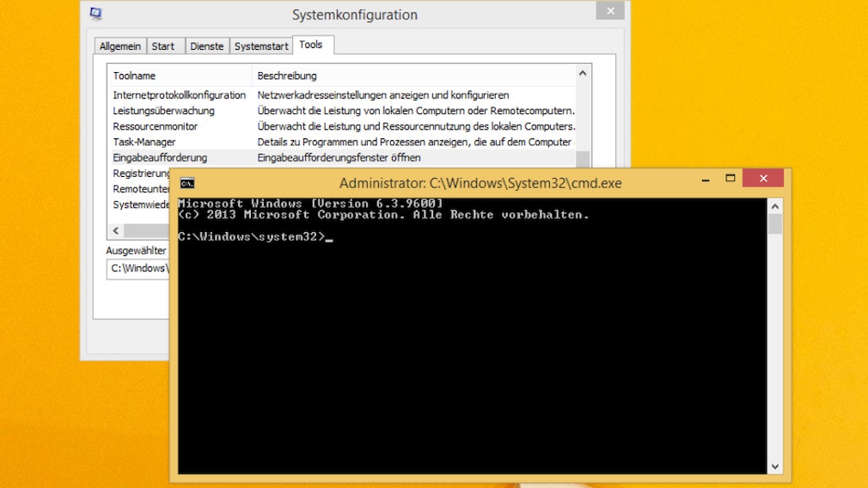
Task: Click the cmd window vertical scrollbar thumb
Action: (x=774, y=225)
